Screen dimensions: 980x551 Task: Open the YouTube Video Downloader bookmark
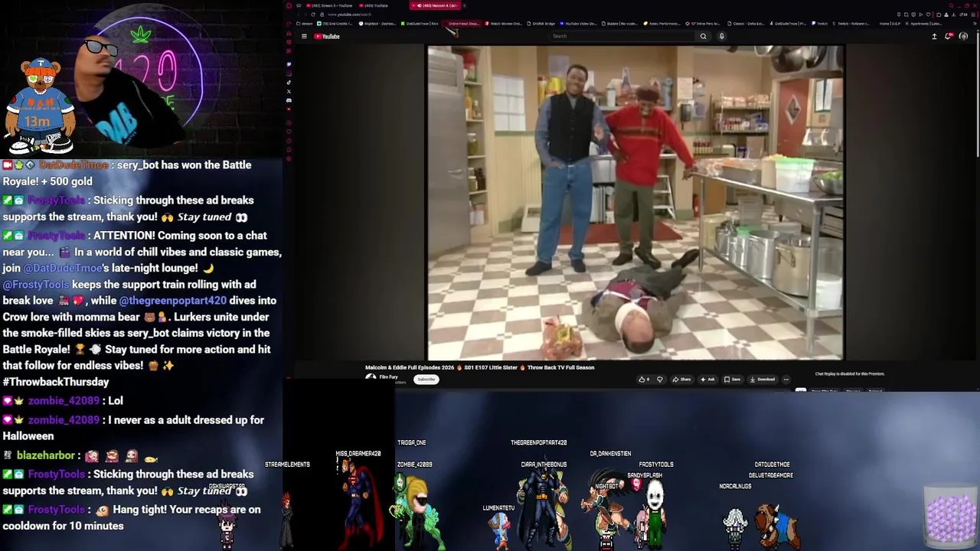578,24
